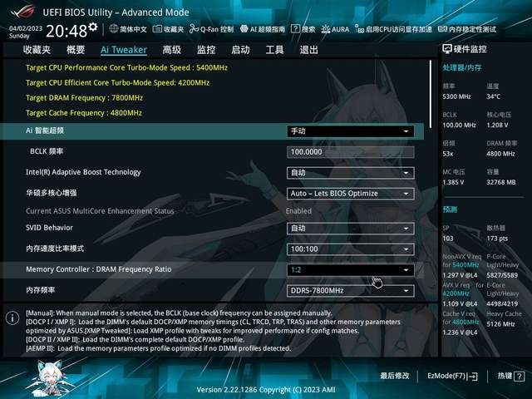Image resolution: width=532 pixels, height=399 pixels.
Task: Open 华硕多核心增强 dropdown
Action: [x=351, y=194]
